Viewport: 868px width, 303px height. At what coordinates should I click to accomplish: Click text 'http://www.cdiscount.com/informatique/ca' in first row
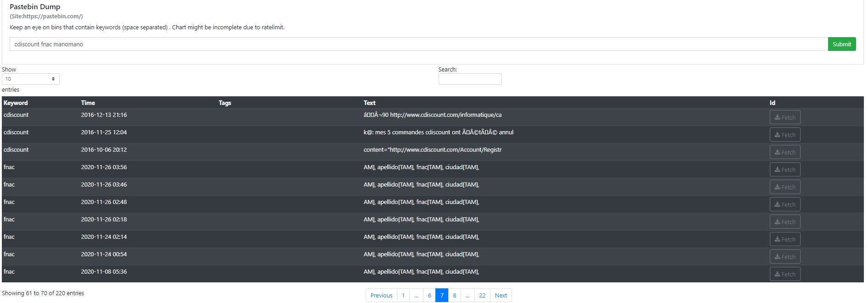click(446, 115)
